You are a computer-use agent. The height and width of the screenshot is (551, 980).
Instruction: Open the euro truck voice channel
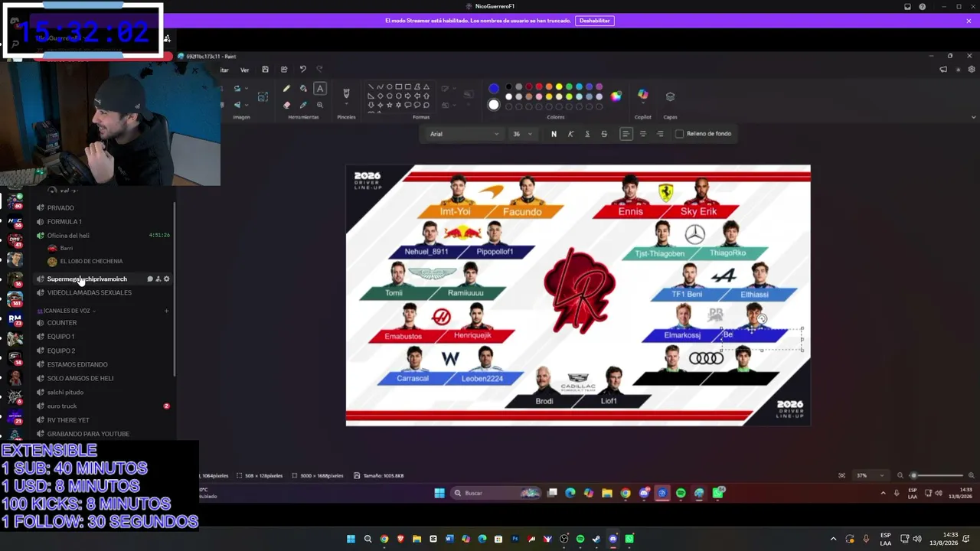(x=62, y=406)
